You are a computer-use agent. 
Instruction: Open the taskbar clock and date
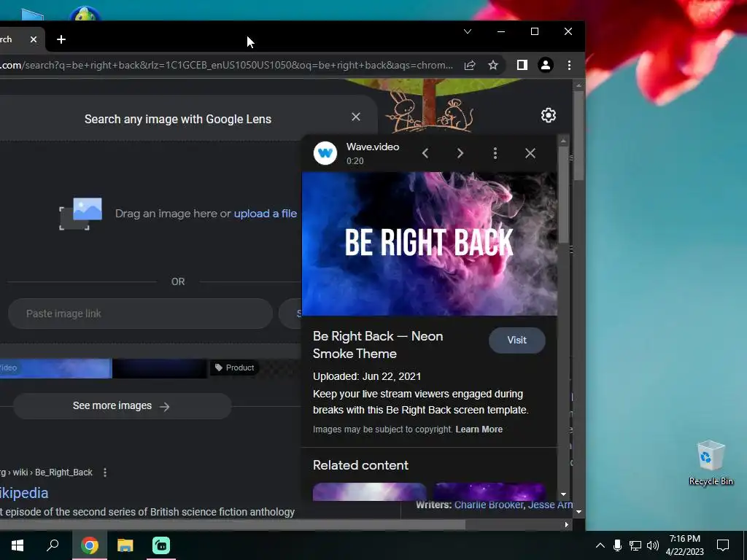click(684, 545)
